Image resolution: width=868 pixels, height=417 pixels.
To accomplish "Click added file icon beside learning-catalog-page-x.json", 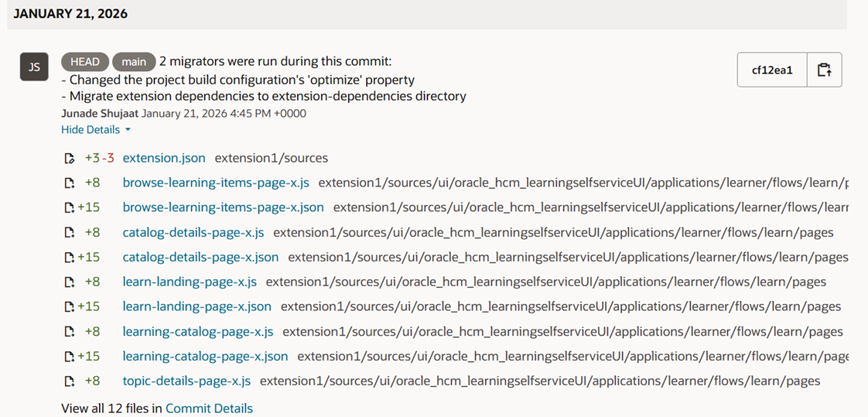I will pos(69,357).
